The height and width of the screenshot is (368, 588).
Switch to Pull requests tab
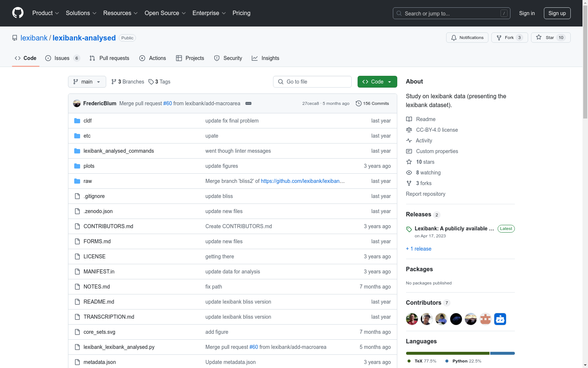point(110,58)
